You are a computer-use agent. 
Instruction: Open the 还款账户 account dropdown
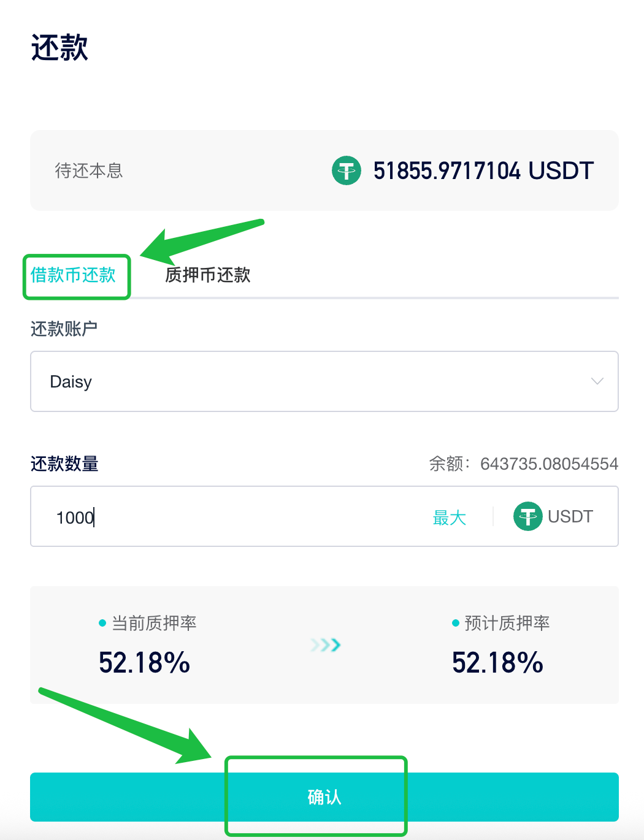click(324, 381)
